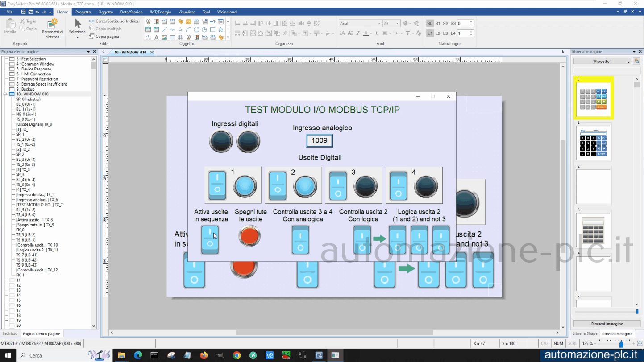Image resolution: width=644 pixels, height=362 pixels.
Task: Click the search icon in Libreria Immagine
Action: pyautogui.click(x=637, y=61)
